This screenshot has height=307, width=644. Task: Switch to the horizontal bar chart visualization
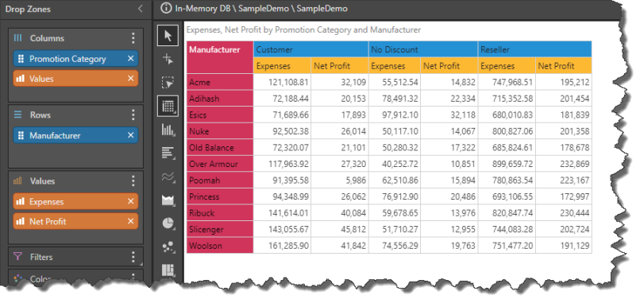168,153
